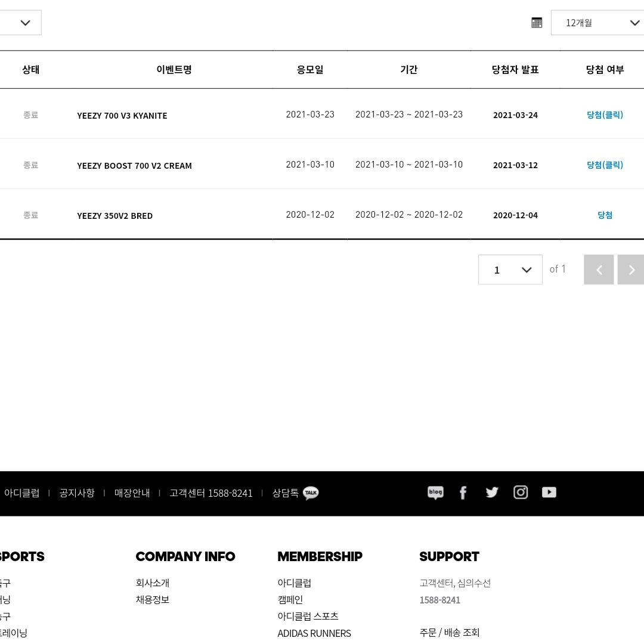
Task: Open the page number dropdown
Action: tap(510, 270)
